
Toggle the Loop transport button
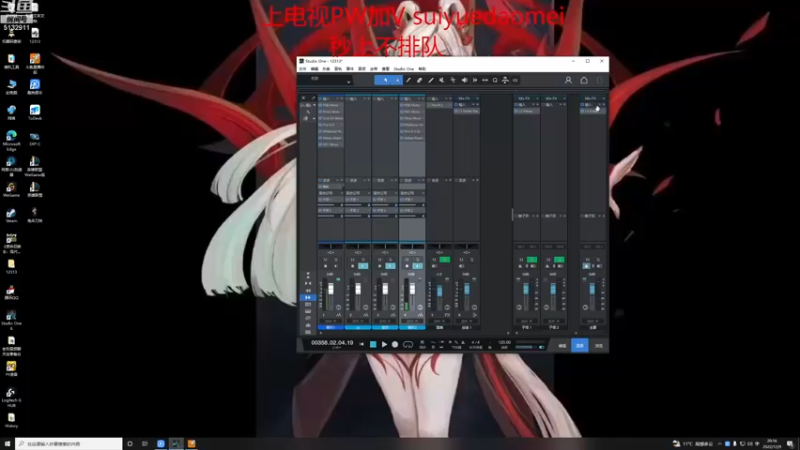408,344
